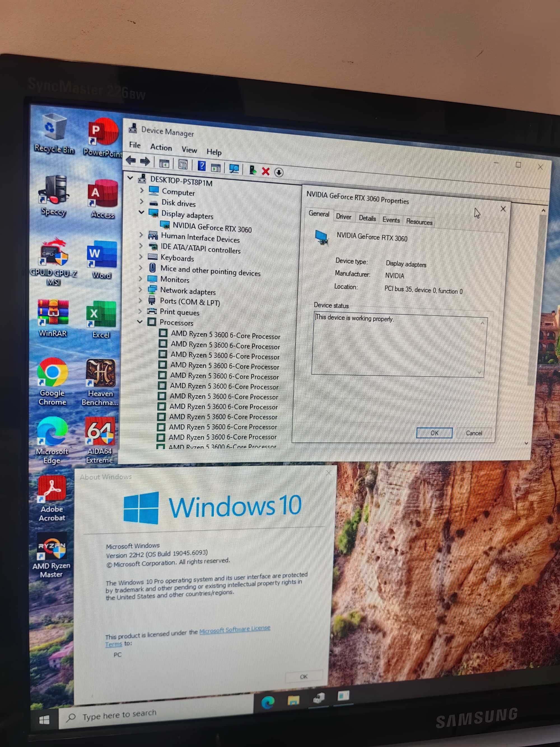Switch to the Details tab
Image resolution: width=560 pixels, height=747 pixels.
(x=367, y=218)
